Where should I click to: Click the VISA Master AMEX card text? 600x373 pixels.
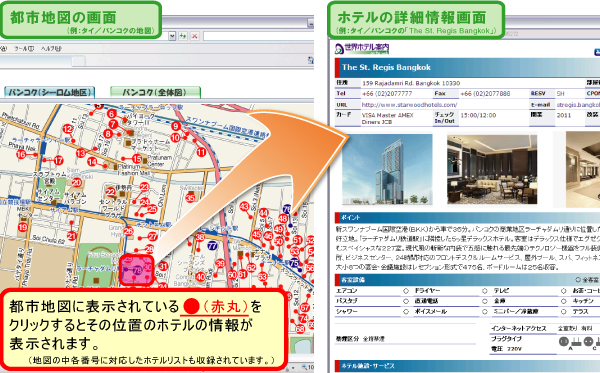388,115
